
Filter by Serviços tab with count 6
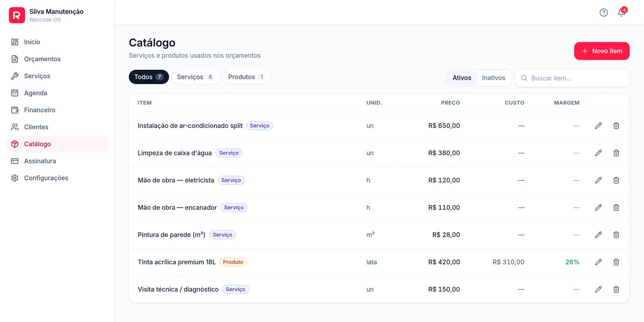(196, 77)
